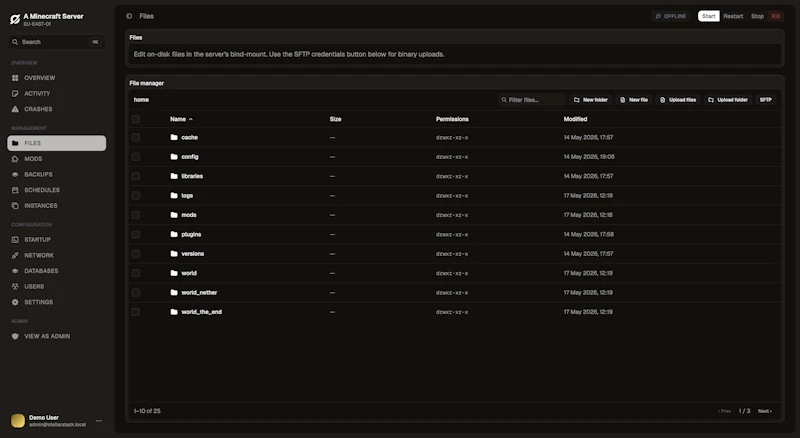Screen dimensions: 800x438
Task: Open the versions folder name
Action: [x=192, y=254]
